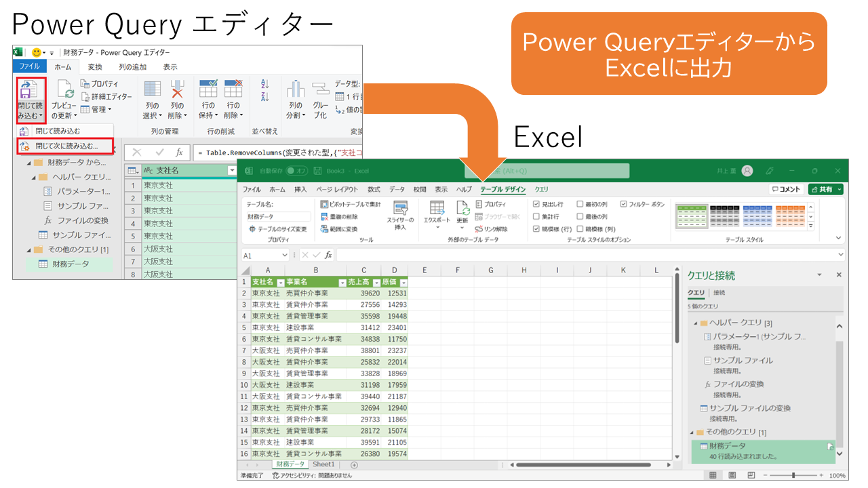
Task: Open the Name Box dropdown next to A1
Action: tap(286, 255)
